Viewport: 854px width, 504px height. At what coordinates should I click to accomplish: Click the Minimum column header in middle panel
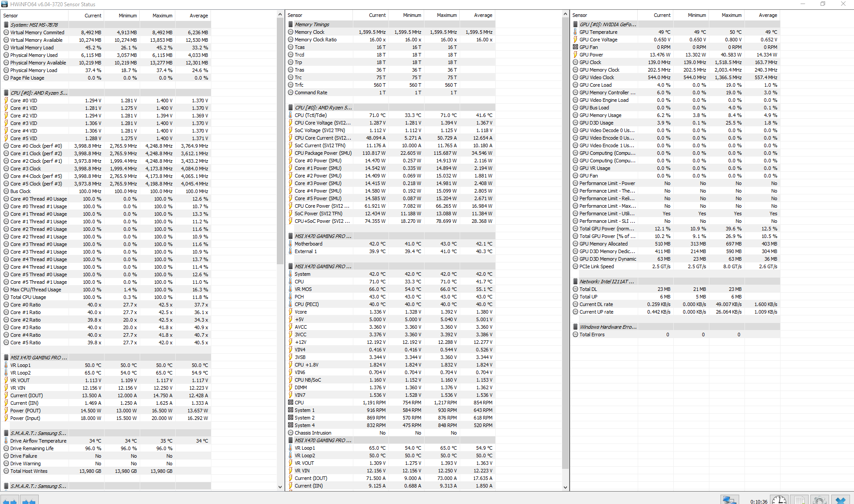coord(406,15)
